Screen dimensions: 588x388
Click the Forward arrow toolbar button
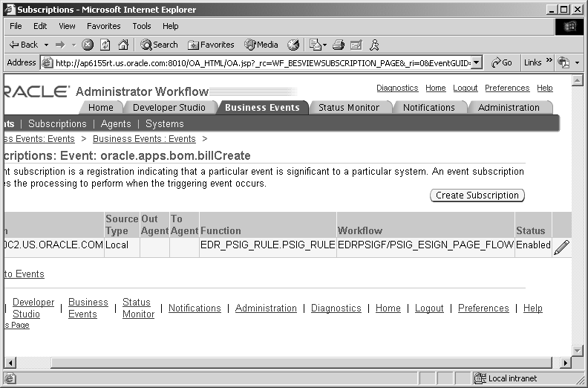60,45
